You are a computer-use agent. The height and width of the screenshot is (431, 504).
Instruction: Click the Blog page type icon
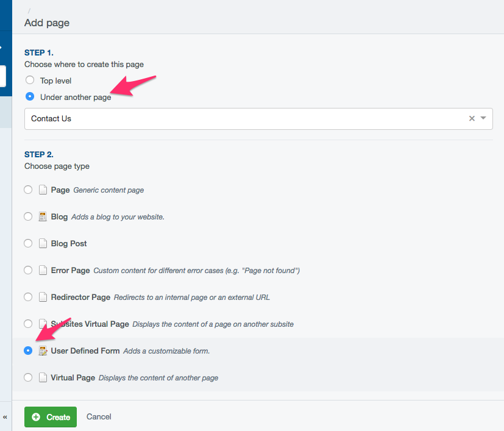pos(43,216)
